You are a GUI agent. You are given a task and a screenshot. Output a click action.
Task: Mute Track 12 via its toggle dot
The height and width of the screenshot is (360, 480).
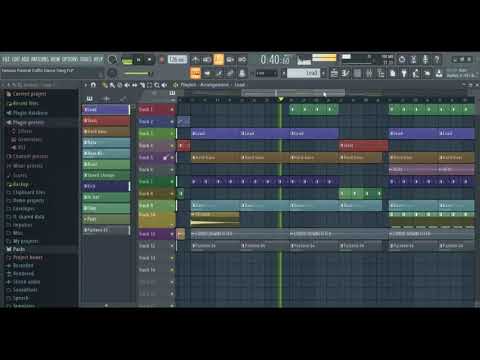tap(172, 246)
